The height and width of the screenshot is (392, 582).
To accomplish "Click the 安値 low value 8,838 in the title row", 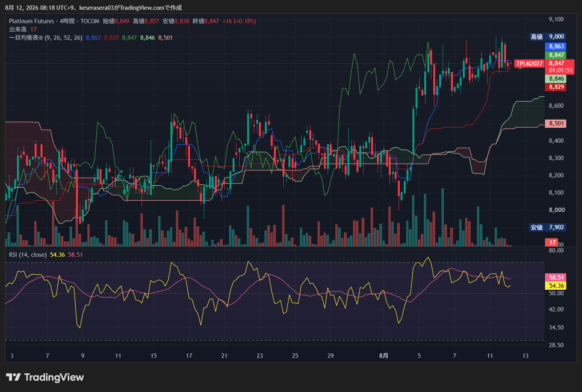I will (x=181, y=21).
